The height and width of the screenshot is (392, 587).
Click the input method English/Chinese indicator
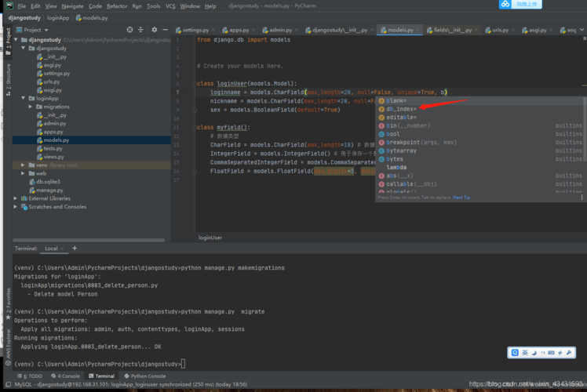pos(525,352)
